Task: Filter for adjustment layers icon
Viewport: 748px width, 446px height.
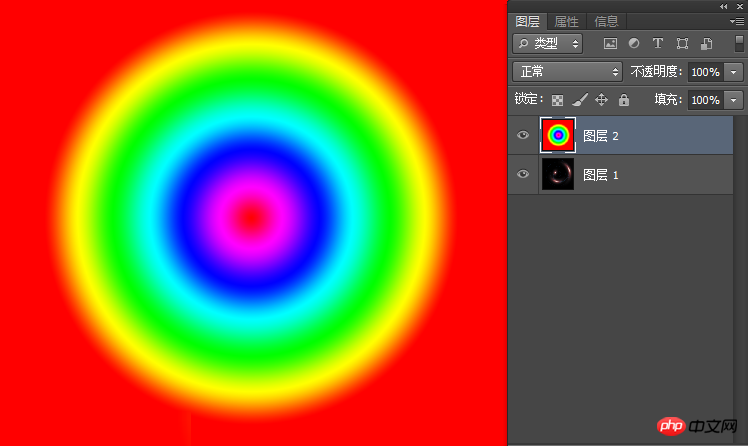Action: pos(634,43)
